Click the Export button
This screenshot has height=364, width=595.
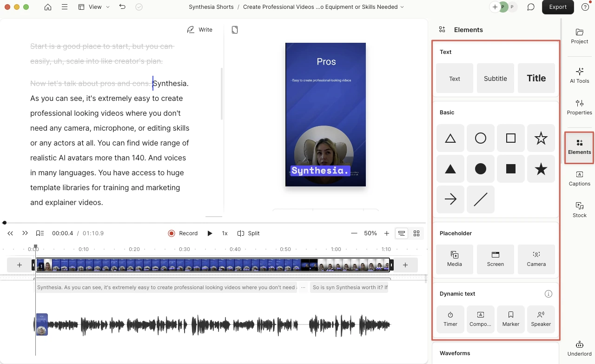click(x=558, y=7)
